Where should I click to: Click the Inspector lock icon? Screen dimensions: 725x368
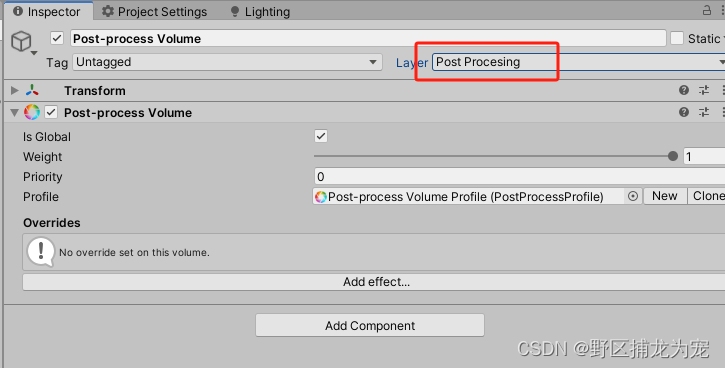point(707,10)
